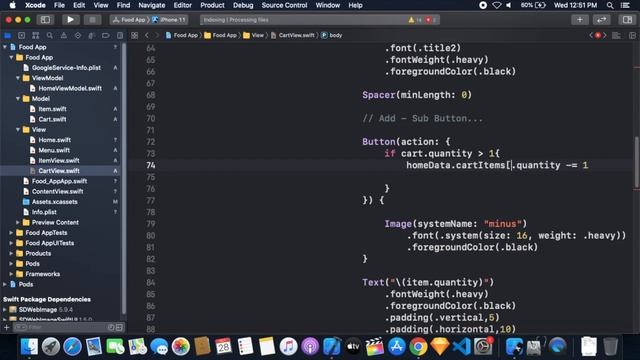This screenshot has width=640, height=360.
Task: Jump to previous issue arrow
Action: (591, 36)
